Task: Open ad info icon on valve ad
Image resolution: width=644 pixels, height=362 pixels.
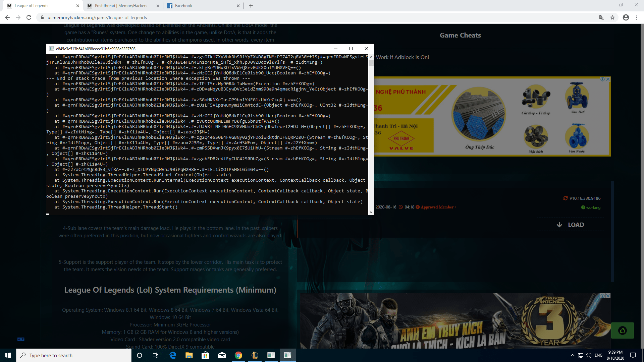Action: (x=603, y=79)
